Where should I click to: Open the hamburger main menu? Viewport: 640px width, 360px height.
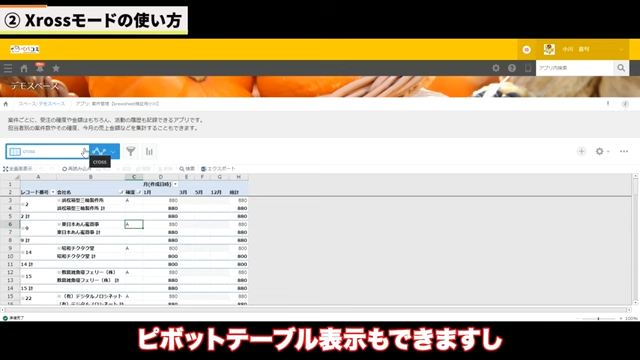pos(8,68)
